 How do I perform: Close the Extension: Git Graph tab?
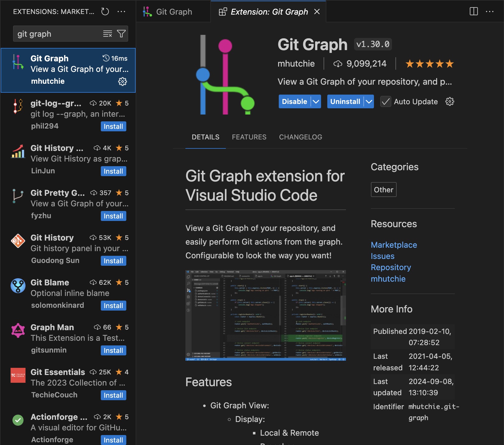click(317, 12)
